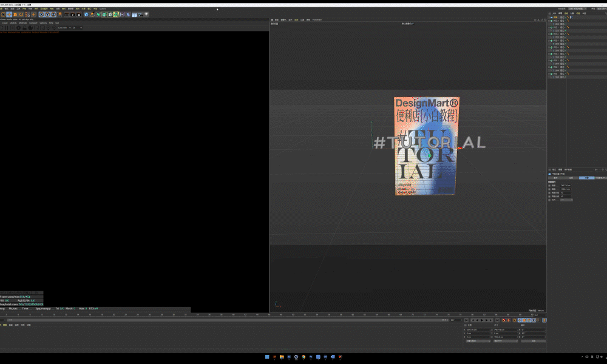Open the orientation dropdown in Attributes
The image size is (607, 364).
(566, 200)
